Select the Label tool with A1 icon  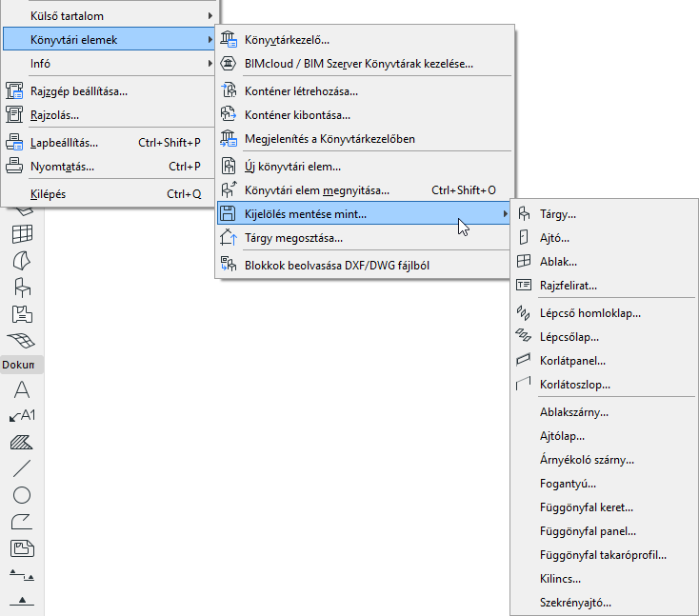[22, 416]
